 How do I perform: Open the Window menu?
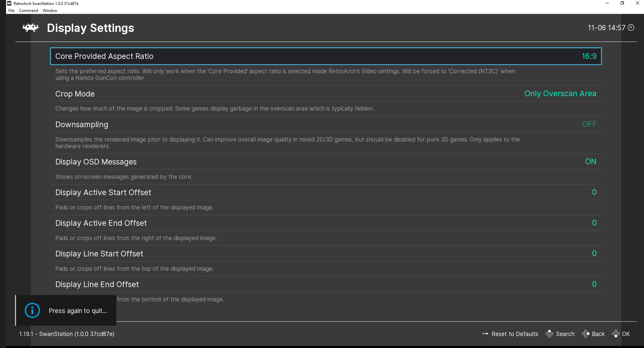point(50,11)
